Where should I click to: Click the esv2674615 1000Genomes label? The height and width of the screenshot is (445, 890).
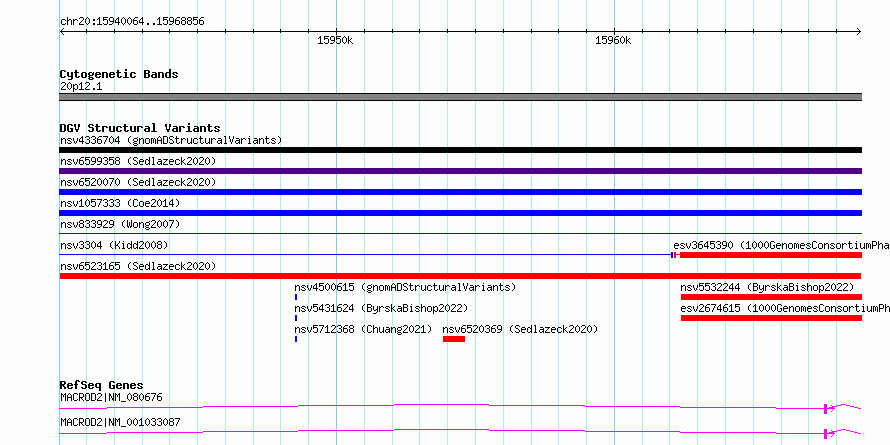785,308
